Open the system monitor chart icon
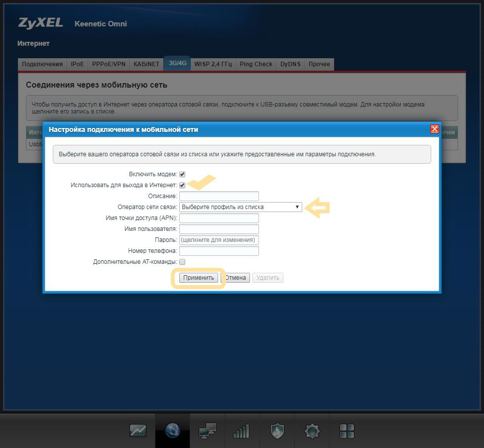The width and height of the screenshot is (484, 448). (138, 431)
